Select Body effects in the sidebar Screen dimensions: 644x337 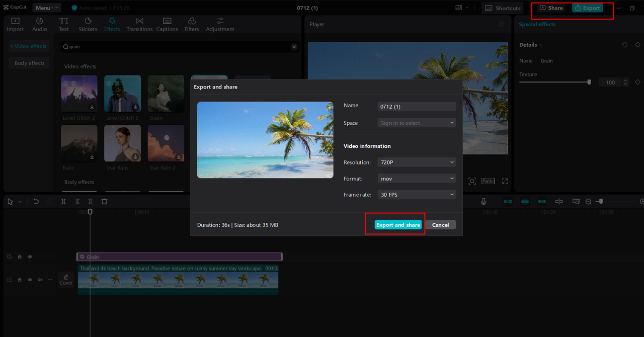click(29, 63)
